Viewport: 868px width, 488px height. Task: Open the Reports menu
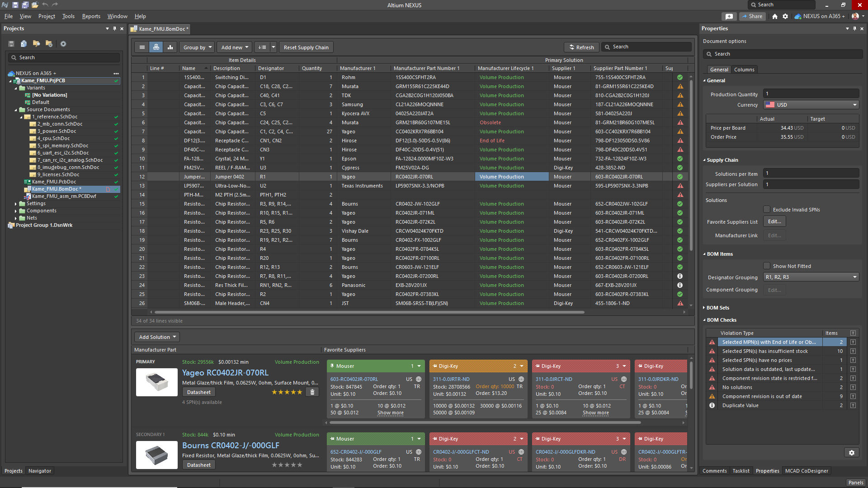[x=91, y=16]
